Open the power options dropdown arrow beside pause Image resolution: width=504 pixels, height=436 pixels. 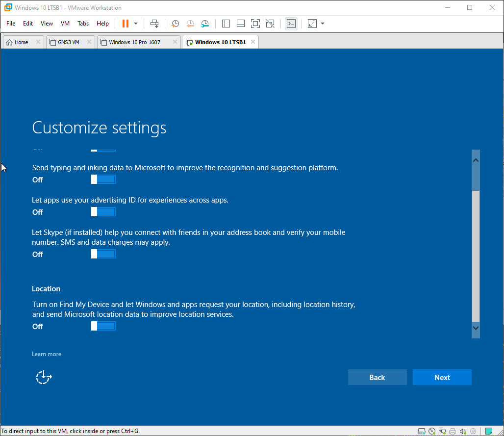coord(136,24)
